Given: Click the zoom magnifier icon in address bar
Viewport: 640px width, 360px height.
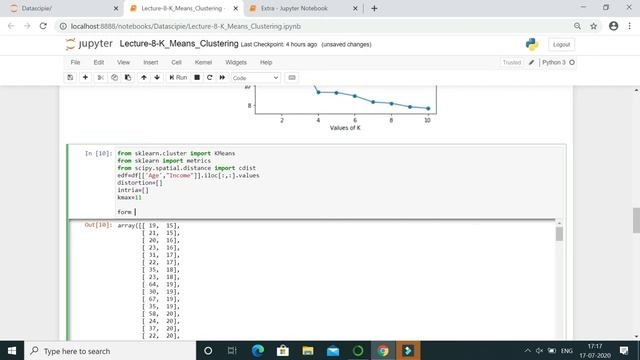Looking at the screenshot, I should point(578,26).
